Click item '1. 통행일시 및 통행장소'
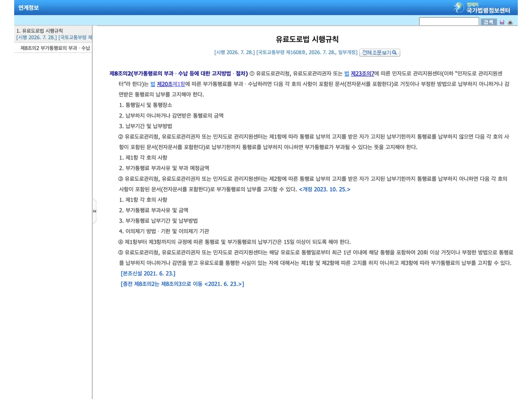532x399 pixels. click(145, 105)
